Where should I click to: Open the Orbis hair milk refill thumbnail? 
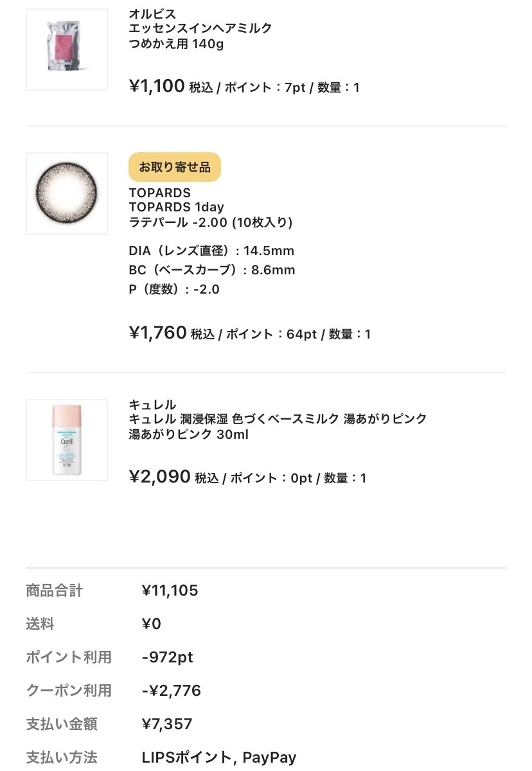(x=67, y=49)
